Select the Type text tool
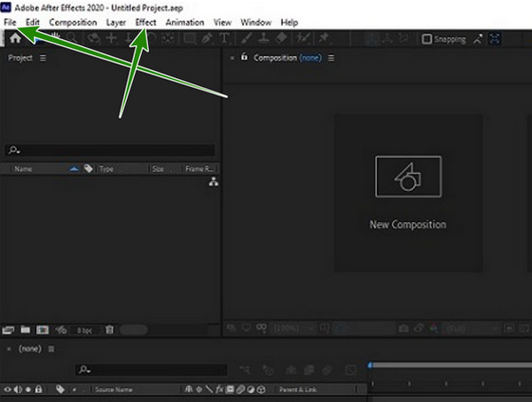Viewport: 532px width, 402px height. [x=224, y=38]
